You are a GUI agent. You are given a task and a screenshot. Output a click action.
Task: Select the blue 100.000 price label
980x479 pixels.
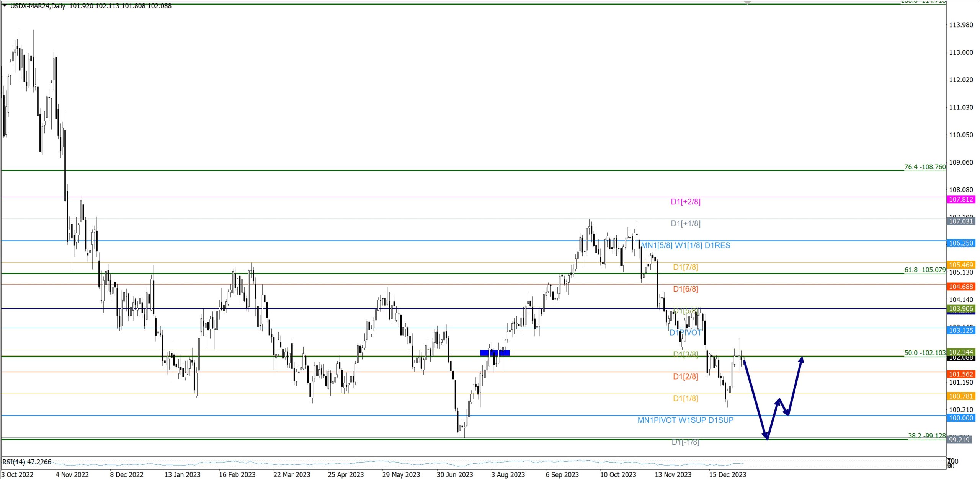961,418
